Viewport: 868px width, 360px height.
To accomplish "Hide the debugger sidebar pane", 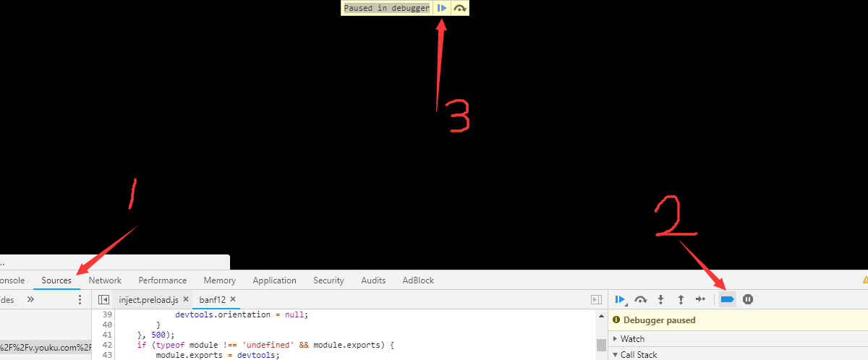I will tap(596, 299).
